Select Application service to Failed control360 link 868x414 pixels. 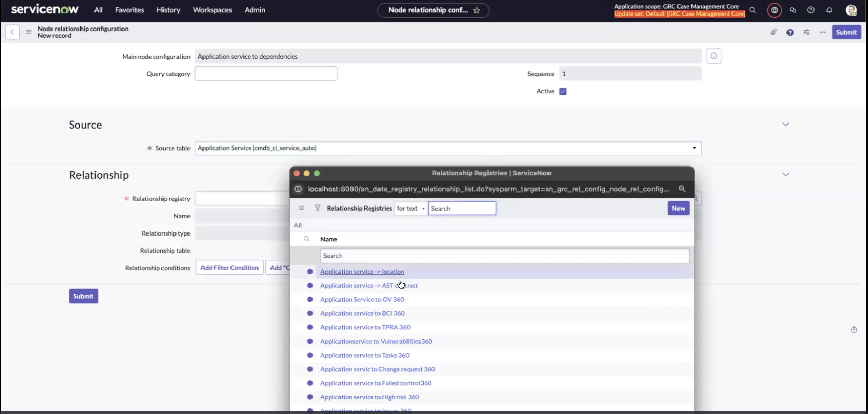coord(376,384)
